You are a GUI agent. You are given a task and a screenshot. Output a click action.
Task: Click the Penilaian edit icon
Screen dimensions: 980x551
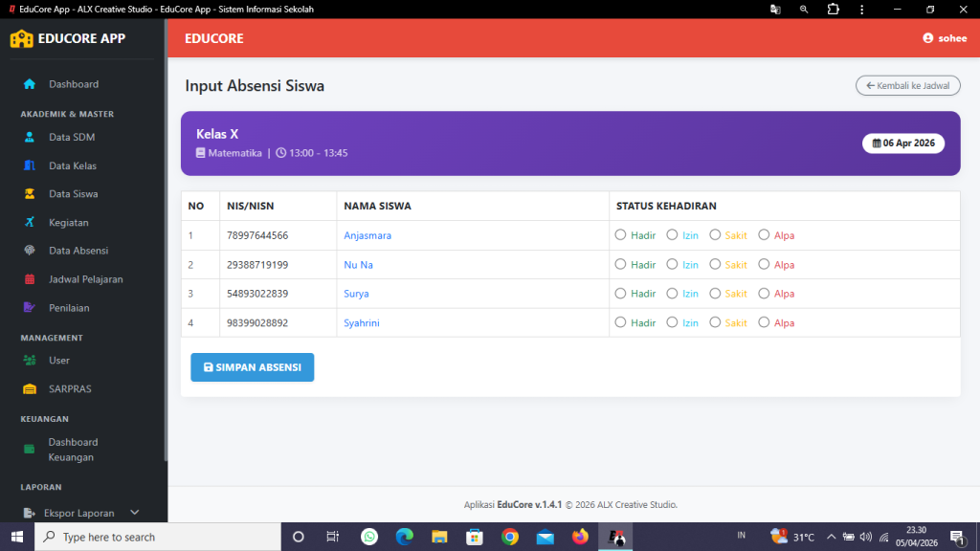pyautogui.click(x=30, y=307)
